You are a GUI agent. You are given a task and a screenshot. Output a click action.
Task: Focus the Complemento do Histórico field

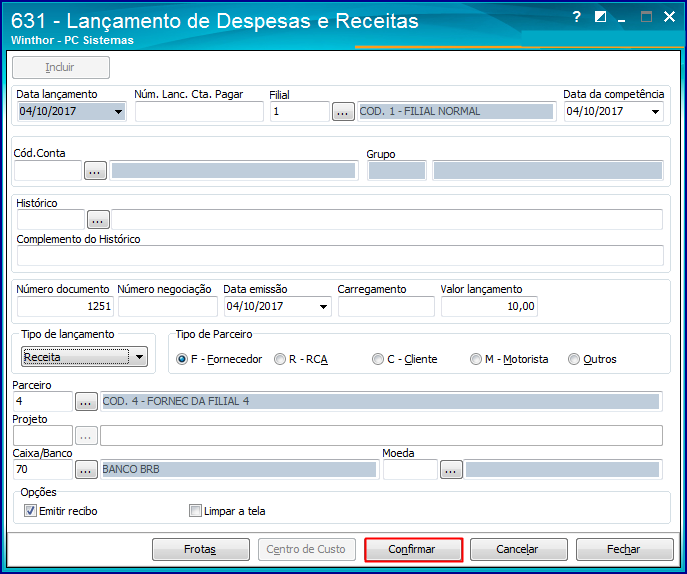tap(340, 255)
